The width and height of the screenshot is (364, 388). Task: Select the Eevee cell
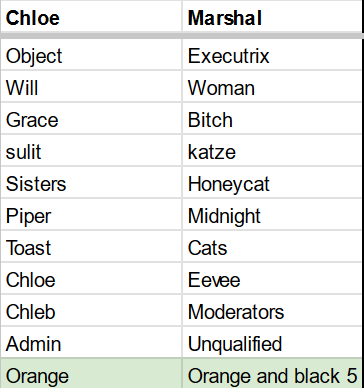click(273, 278)
